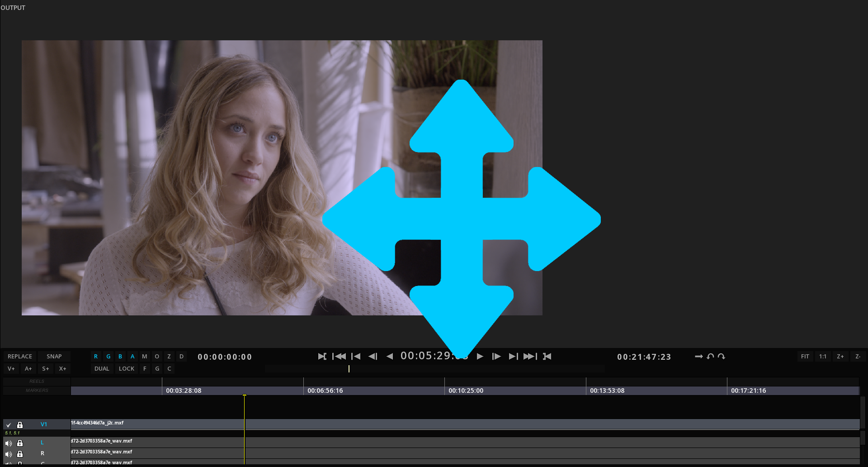Toggle the lock on V1 track
Viewport: 868px width, 467px height.
point(20,425)
